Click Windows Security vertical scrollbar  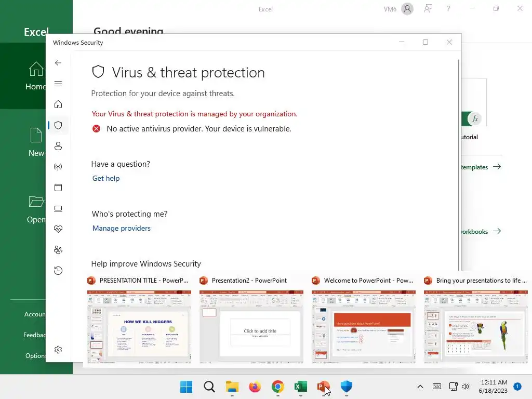[x=459, y=165]
